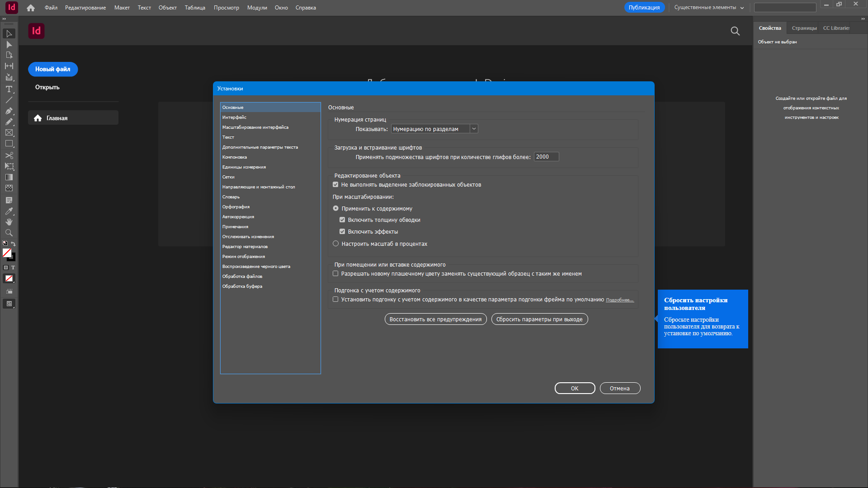Pick the Rectangle tool
This screenshot has width=868, height=488.
pos(9,144)
